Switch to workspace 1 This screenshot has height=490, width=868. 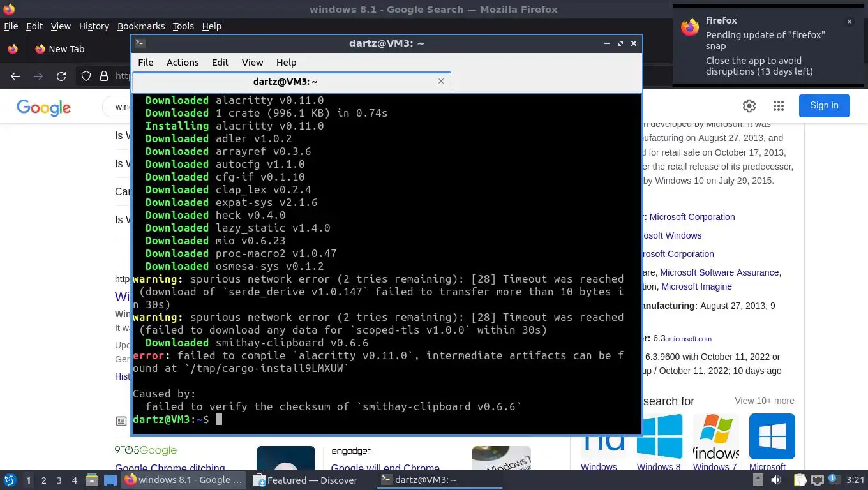pos(28,480)
